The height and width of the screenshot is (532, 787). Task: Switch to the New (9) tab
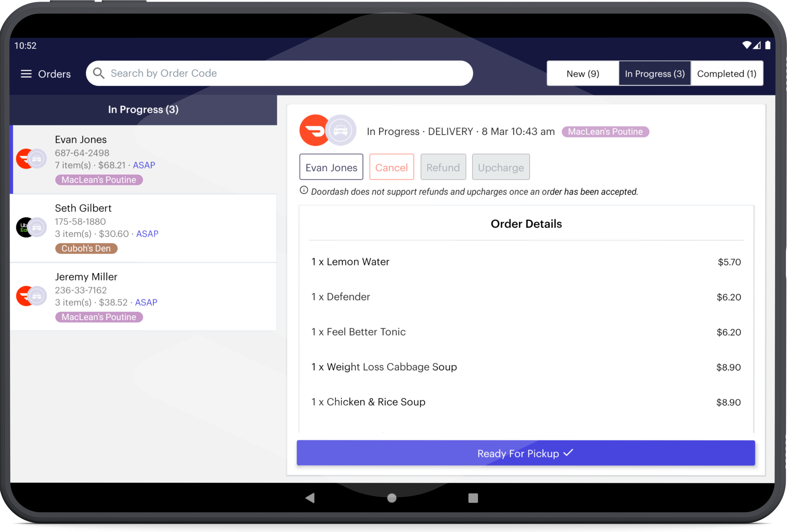coord(583,73)
